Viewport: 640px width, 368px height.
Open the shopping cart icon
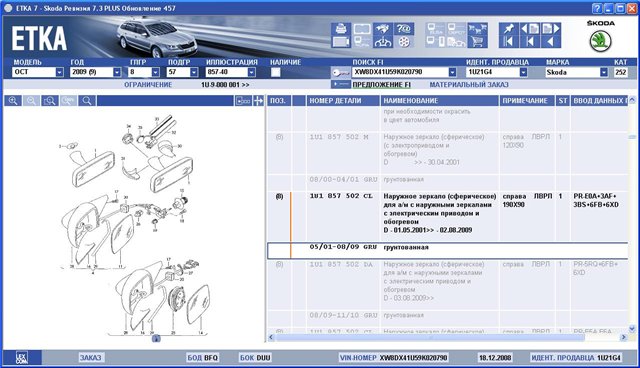click(477, 42)
